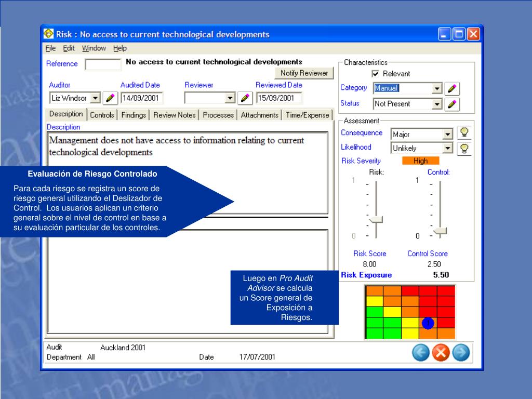Switch to the Attachments tab
The image size is (532, 399).
pos(260,115)
